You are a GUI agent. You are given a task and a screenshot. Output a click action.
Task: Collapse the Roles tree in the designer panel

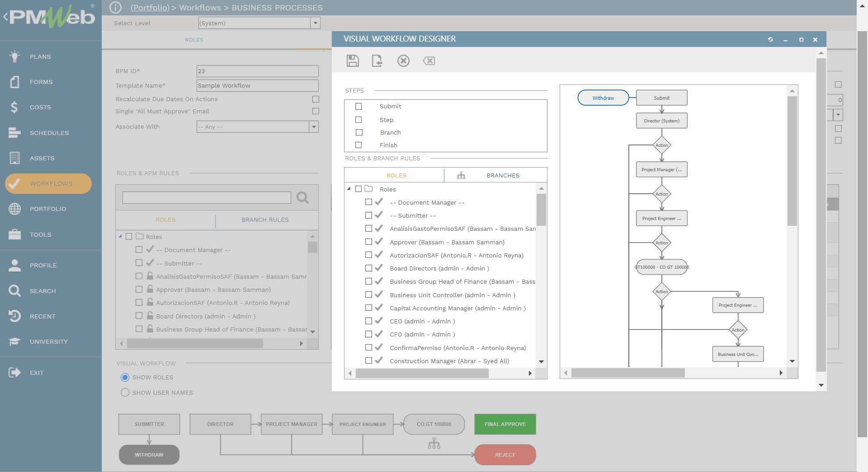coord(349,189)
